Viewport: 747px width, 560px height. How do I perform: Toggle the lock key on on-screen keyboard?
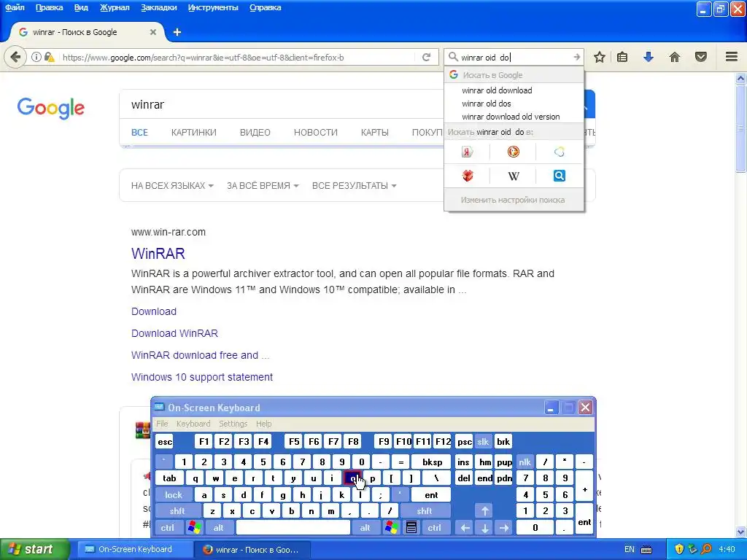[174, 495]
